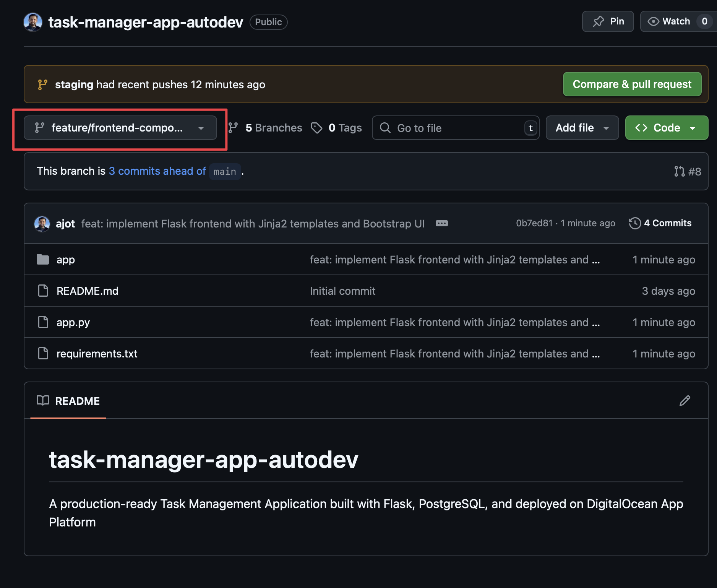Open the app folder

(65, 260)
